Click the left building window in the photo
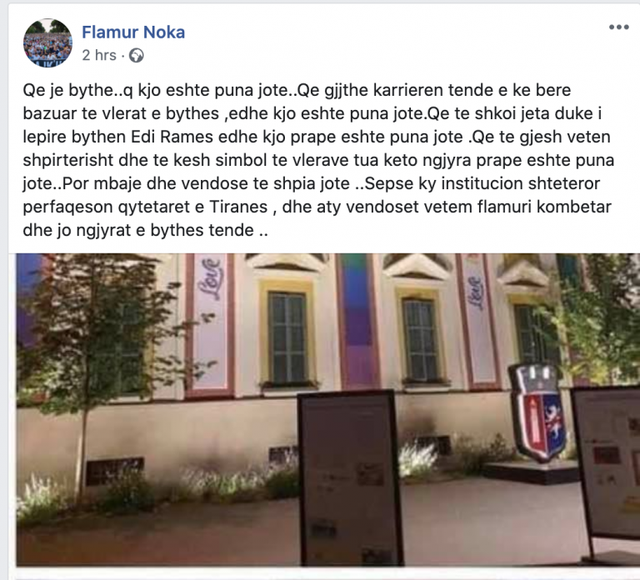The width and height of the screenshot is (640, 580). [287, 338]
